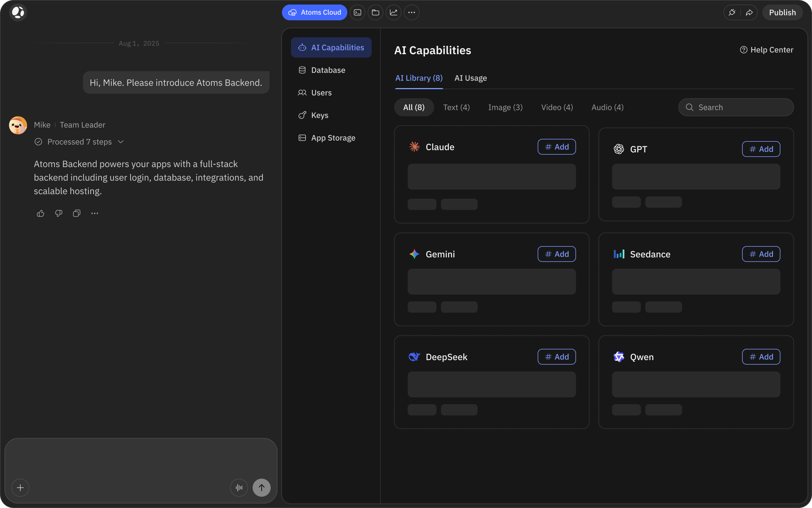The width and height of the screenshot is (812, 508).
Task: Open more actions under Mike's message
Action: coord(95,213)
